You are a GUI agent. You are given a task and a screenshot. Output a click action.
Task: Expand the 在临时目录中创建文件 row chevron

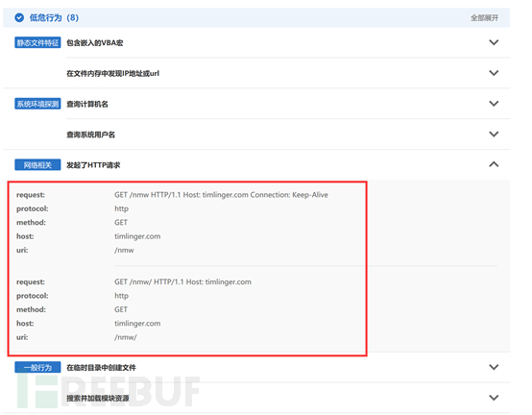tap(494, 367)
